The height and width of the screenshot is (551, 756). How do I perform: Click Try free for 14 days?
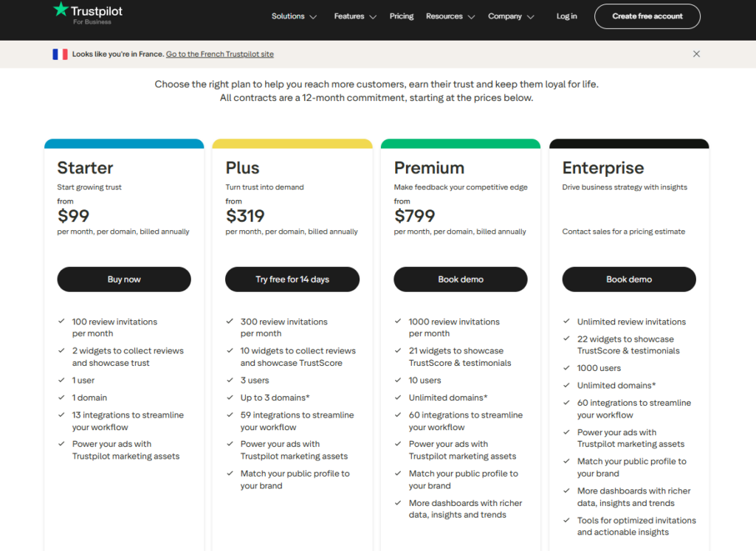[292, 280]
